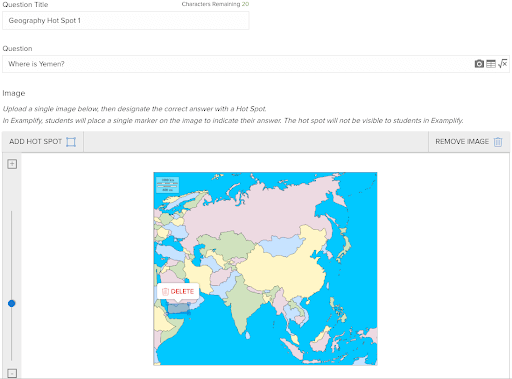Select the shaded hot spot rectangle over Yemen
The height and width of the screenshot is (379, 512).
point(179,309)
